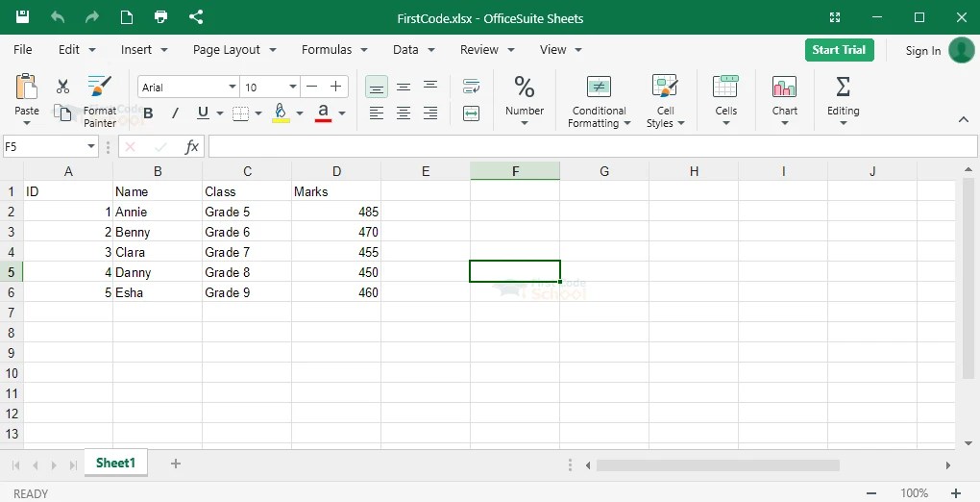Open the user account avatar
Viewport: 980px width, 502px height.
tap(961, 50)
